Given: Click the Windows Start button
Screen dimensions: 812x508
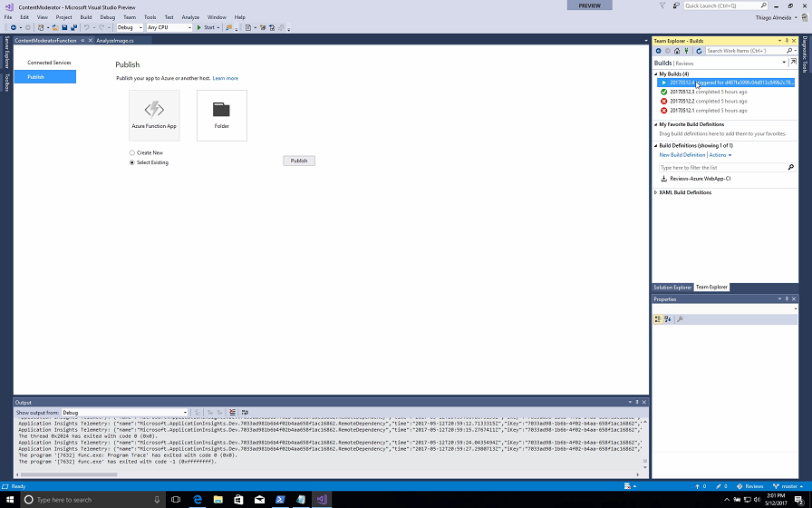Looking at the screenshot, I should [x=10, y=500].
